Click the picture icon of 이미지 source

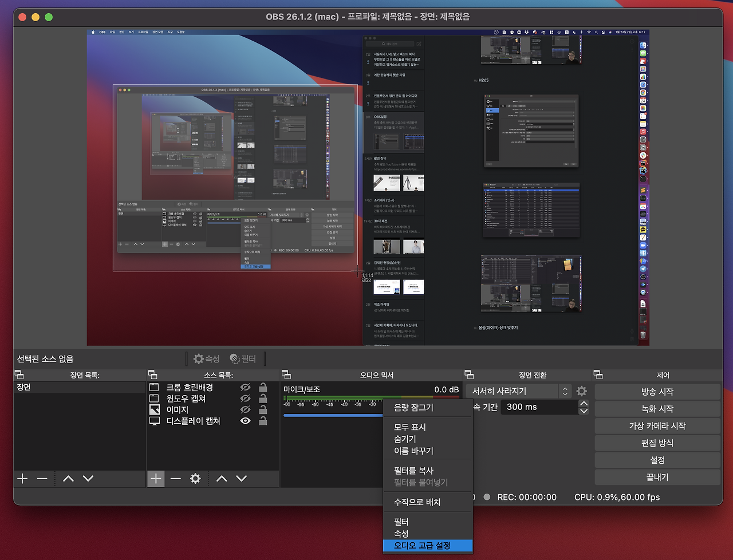(154, 409)
